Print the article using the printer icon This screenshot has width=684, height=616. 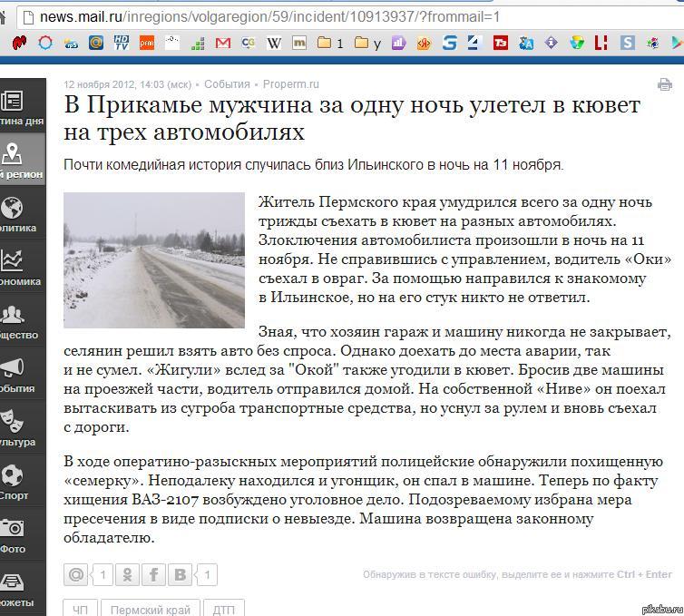point(664,84)
